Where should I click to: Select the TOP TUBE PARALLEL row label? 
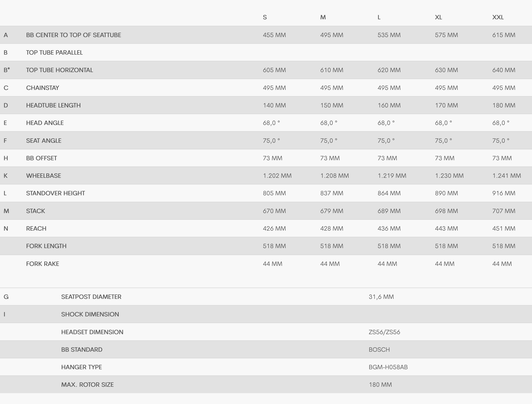click(x=54, y=53)
